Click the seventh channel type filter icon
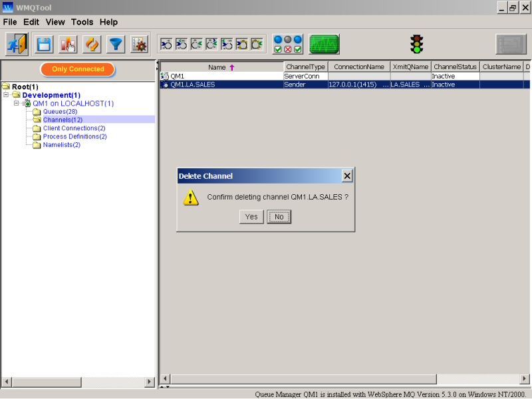Image resolution: width=532 pixels, height=399 pixels. [x=257, y=44]
